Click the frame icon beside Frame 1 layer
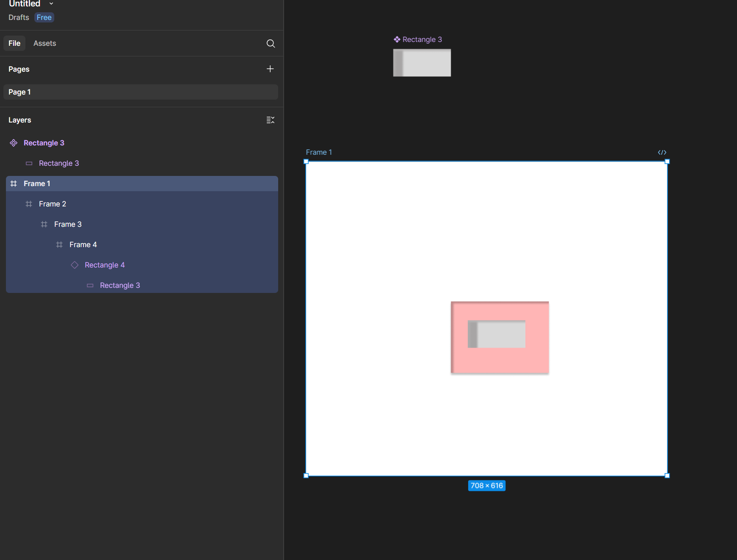 click(14, 184)
